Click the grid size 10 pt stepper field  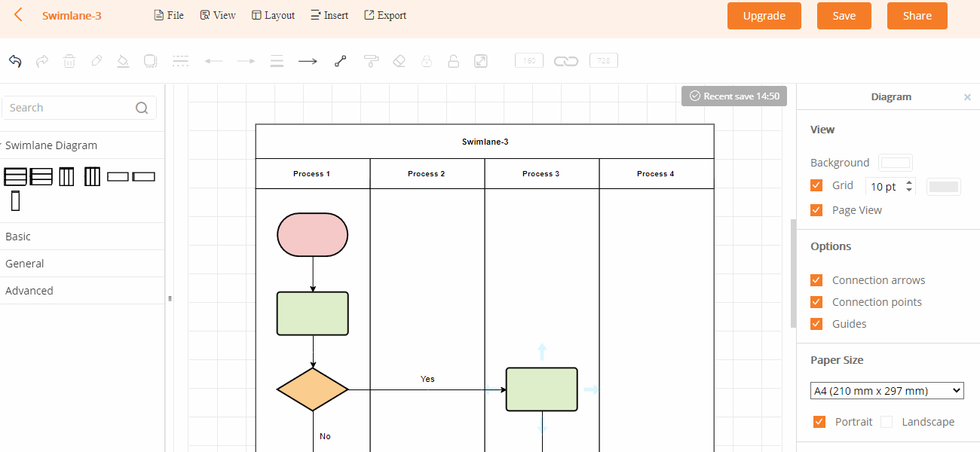click(890, 186)
